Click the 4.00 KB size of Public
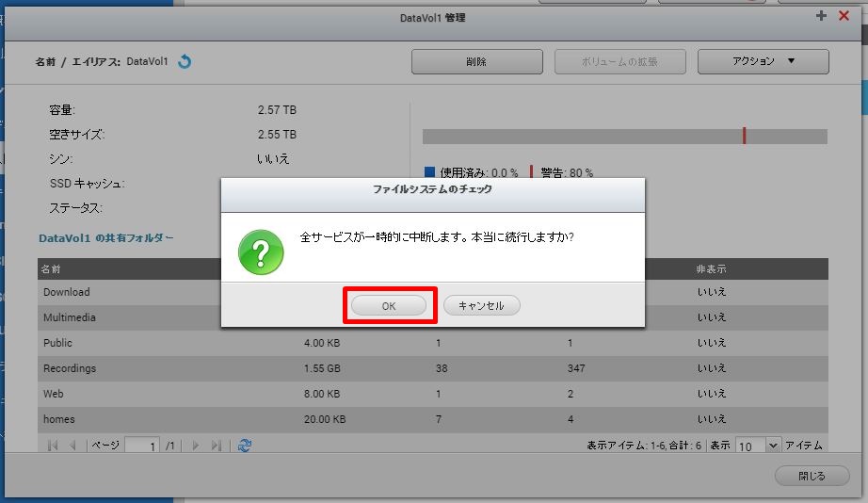The image size is (868, 503). 322,343
